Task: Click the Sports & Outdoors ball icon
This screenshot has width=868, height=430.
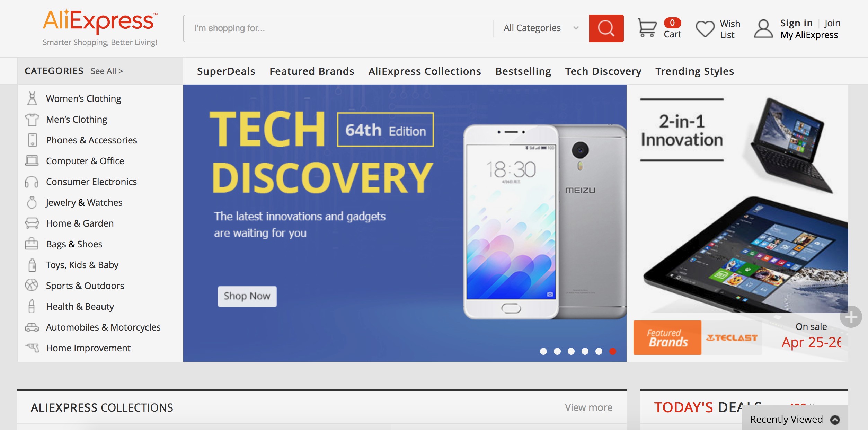Action: [x=32, y=285]
